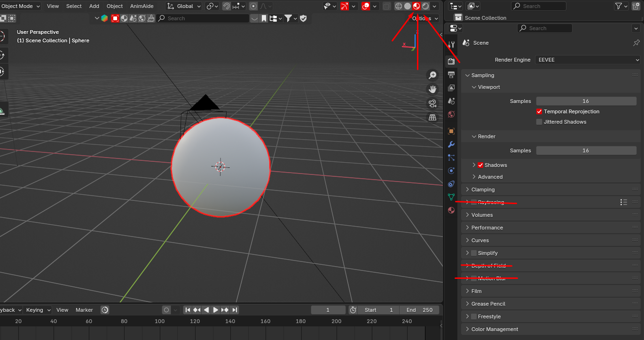Enable Jittered Shadows checkbox
Viewport: 644px width, 340px height.
click(x=539, y=122)
